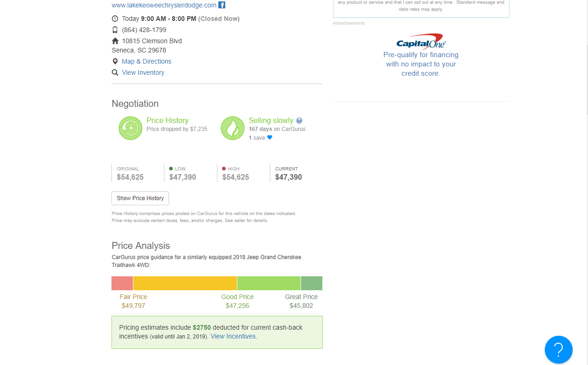This screenshot has width=588, height=365.
Task: Click the Show Price History button
Action: click(140, 198)
